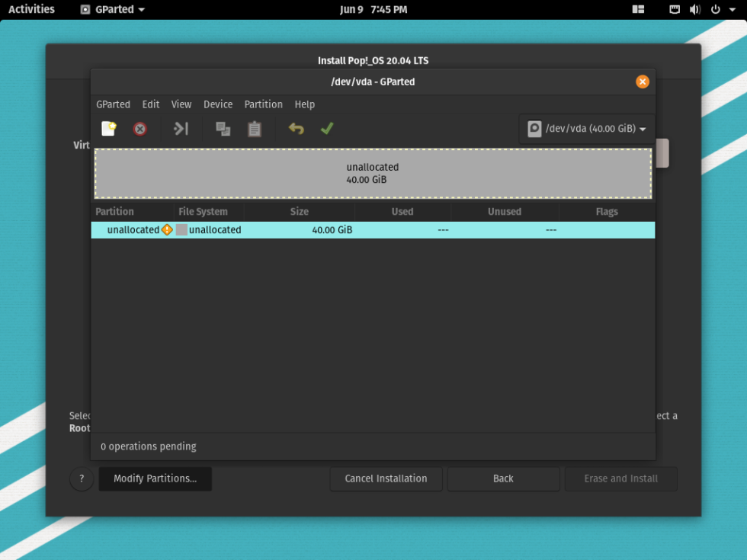Open the Device menu
This screenshot has width=747, height=560.
click(x=218, y=104)
